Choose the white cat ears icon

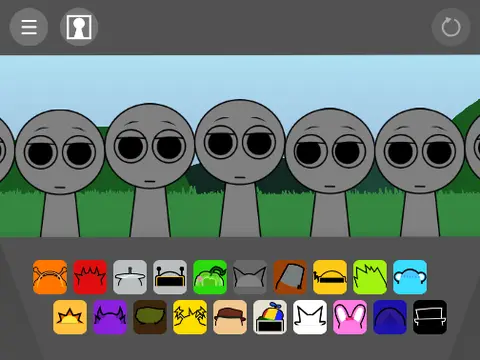click(x=310, y=317)
